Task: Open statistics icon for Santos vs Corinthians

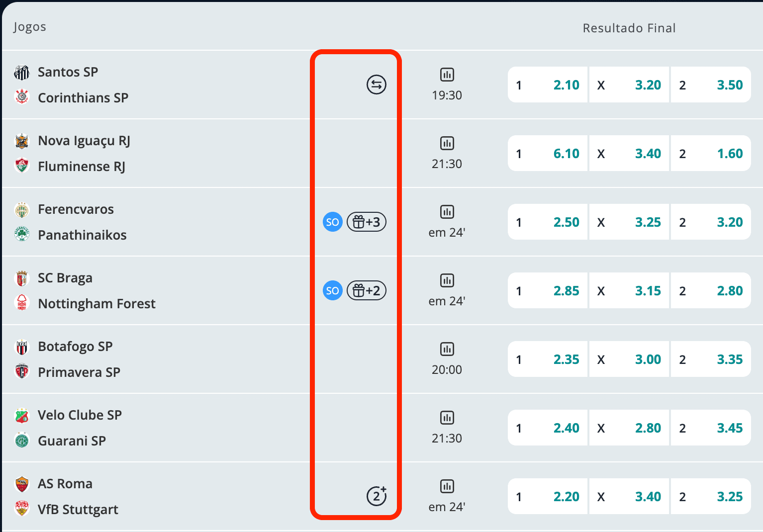Action: click(x=447, y=75)
